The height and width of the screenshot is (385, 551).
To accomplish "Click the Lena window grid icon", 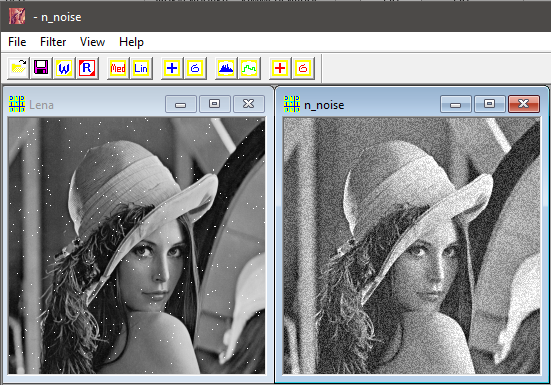I will coord(17,104).
